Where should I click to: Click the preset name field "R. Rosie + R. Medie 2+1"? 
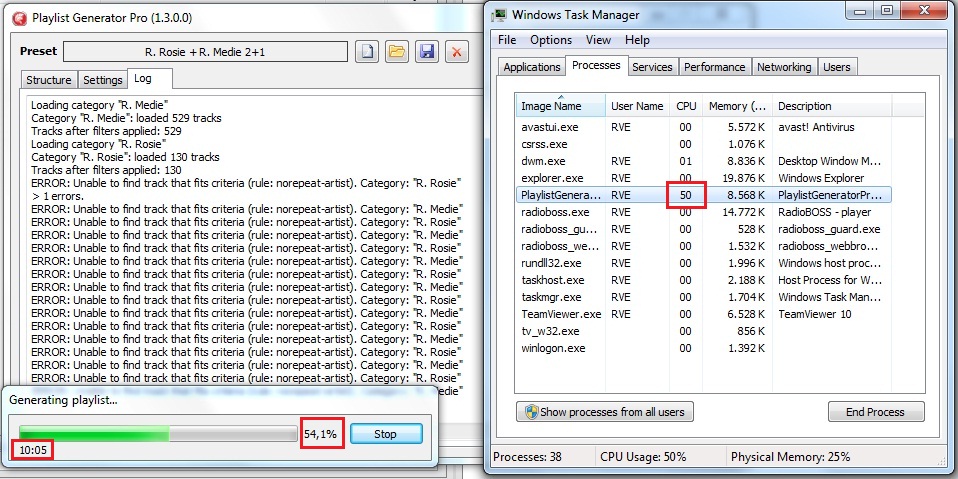point(205,52)
